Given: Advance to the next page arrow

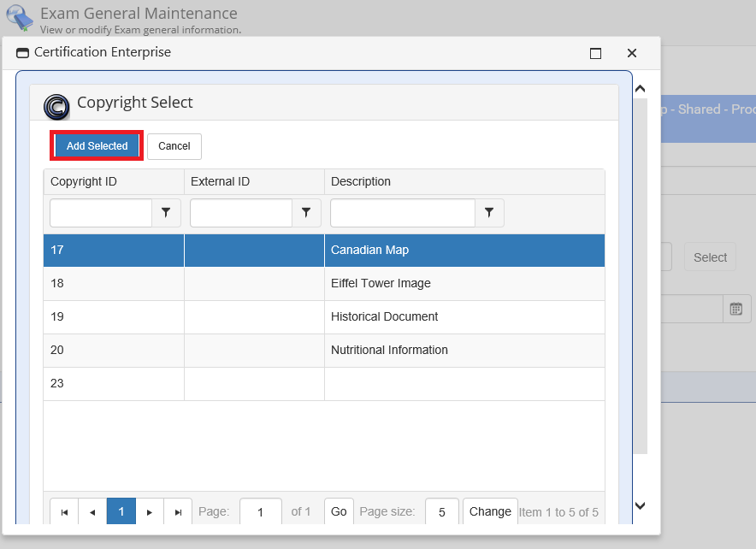Looking at the screenshot, I should [150, 512].
